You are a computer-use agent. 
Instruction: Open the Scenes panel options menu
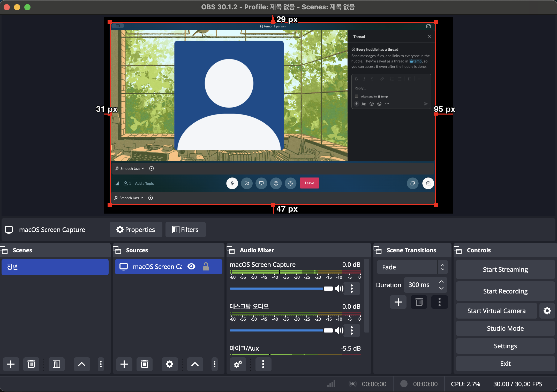[x=101, y=364]
